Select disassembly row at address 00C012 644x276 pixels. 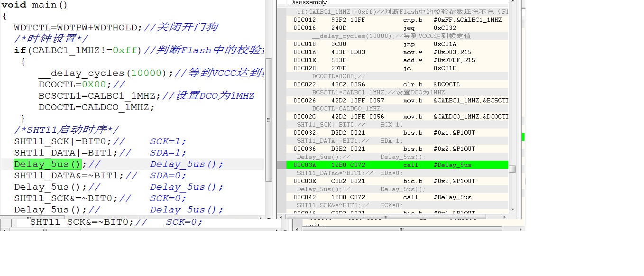[397, 20]
